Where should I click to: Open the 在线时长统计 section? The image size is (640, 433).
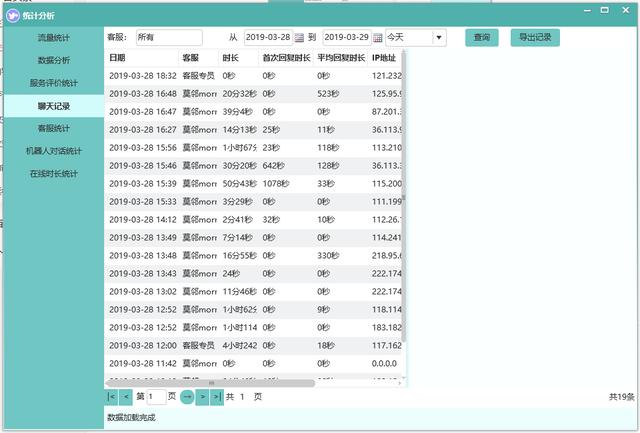point(53,174)
